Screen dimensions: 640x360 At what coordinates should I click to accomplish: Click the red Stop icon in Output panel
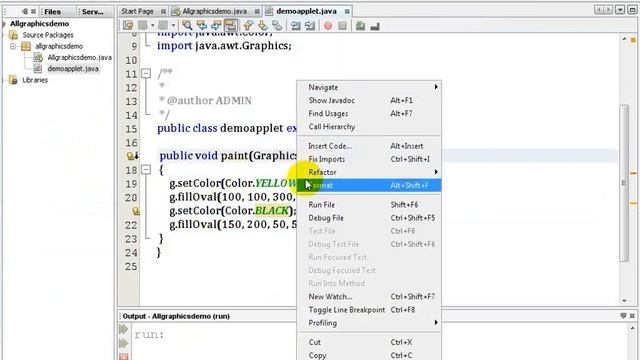(x=124, y=357)
